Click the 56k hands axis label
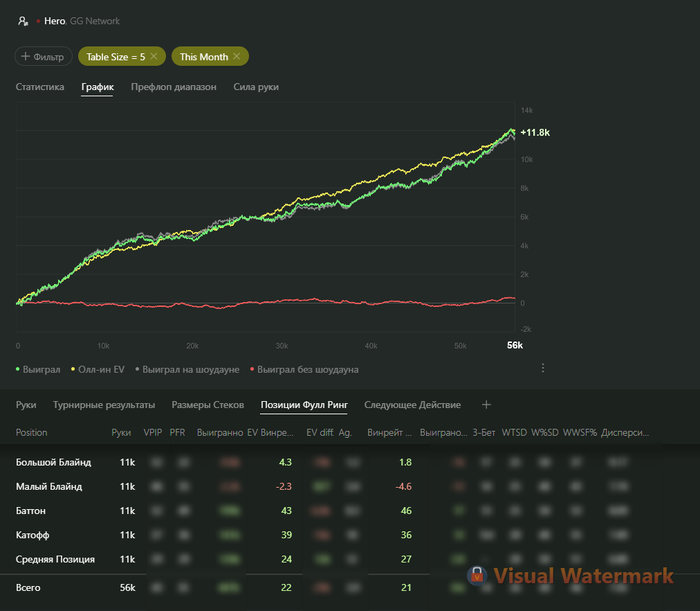 tap(515, 345)
